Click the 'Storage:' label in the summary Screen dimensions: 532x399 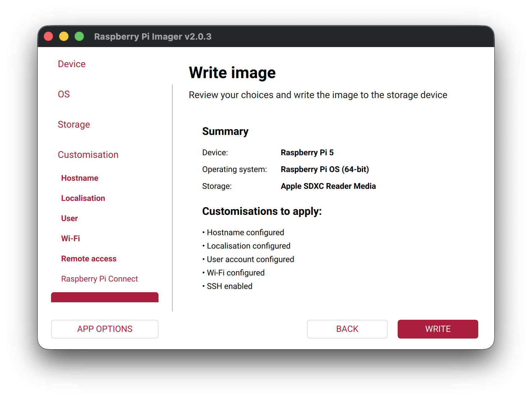(x=217, y=186)
